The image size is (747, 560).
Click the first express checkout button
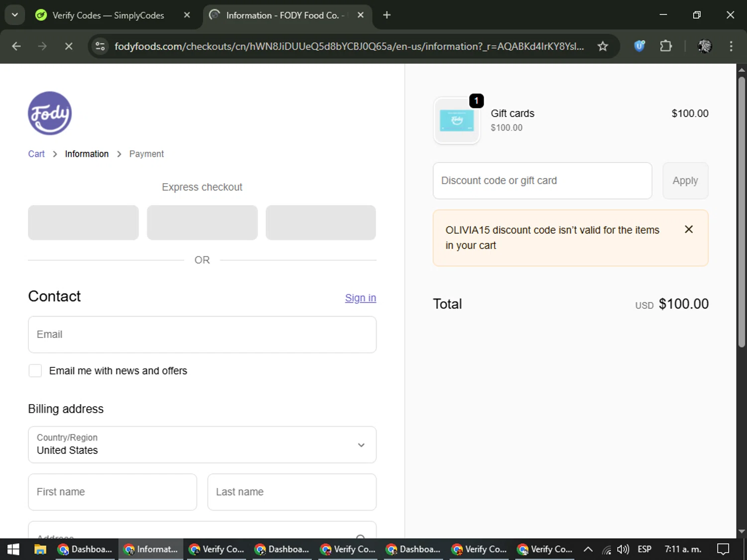click(83, 223)
